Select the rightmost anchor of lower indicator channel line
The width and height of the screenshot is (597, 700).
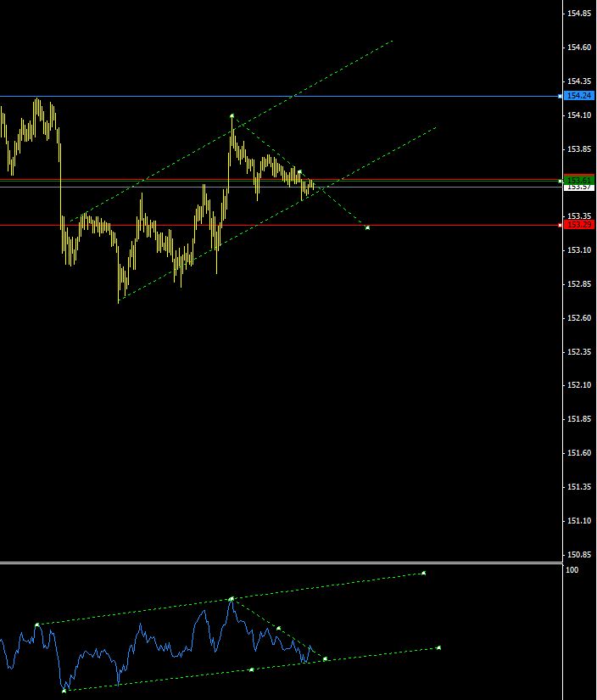(439, 647)
